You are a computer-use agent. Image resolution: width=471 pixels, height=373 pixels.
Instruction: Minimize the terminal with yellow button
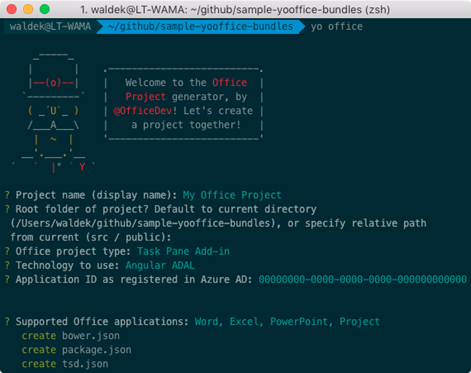(x=28, y=9)
